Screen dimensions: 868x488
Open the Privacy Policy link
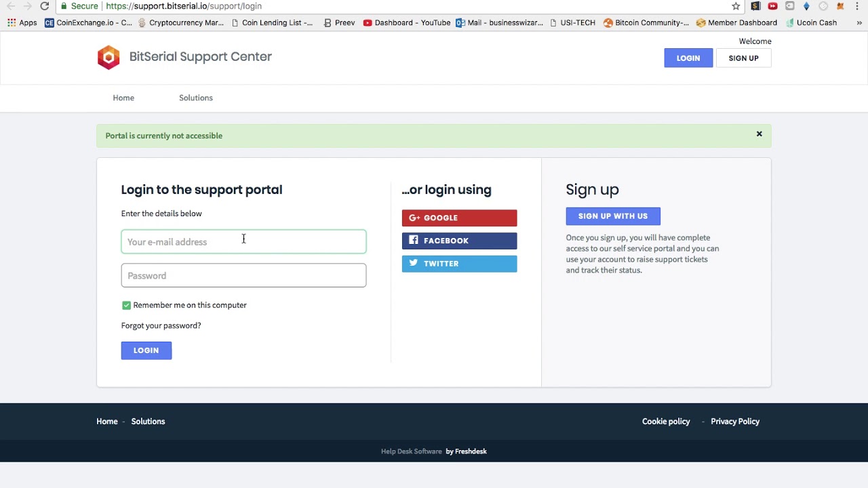tap(735, 422)
